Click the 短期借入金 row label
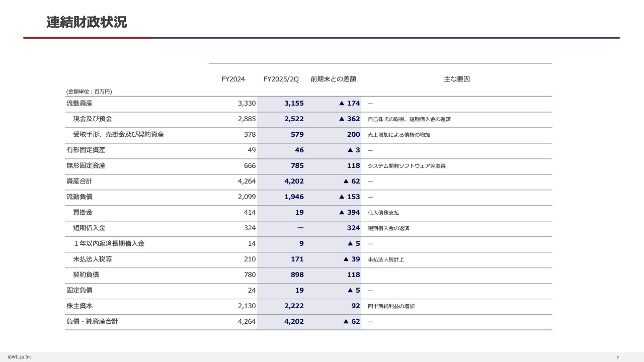This screenshot has height=362, width=644. (89, 228)
